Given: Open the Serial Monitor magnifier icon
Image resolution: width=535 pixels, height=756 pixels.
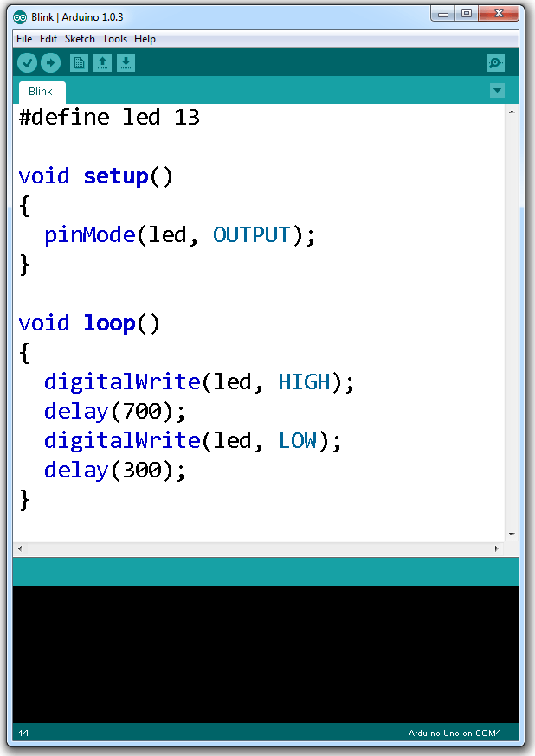Looking at the screenshot, I should point(495,62).
